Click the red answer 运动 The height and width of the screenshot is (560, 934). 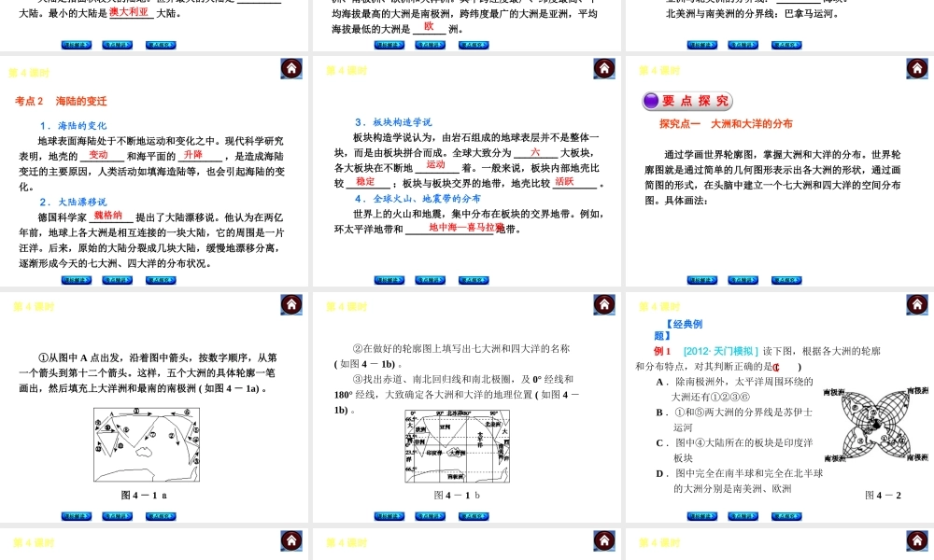pos(435,165)
